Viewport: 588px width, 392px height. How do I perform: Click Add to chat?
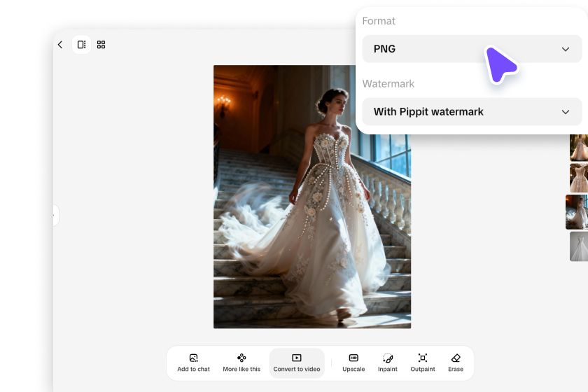click(x=193, y=363)
